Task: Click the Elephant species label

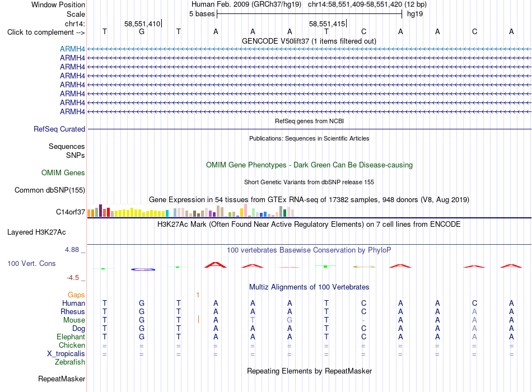Action: 71,337
